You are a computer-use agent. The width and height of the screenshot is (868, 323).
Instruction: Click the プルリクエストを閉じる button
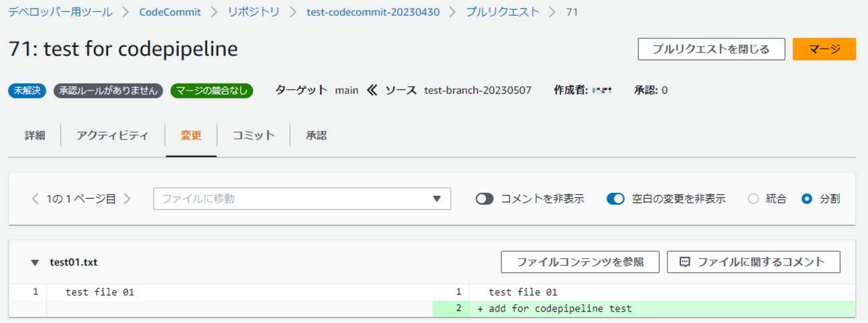pyautogui.click(x=711, y=49)
